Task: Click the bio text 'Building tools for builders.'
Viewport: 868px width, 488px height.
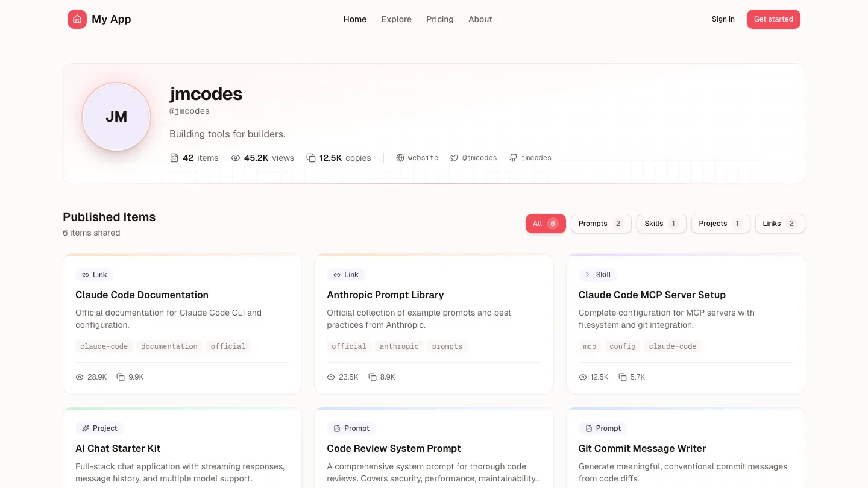Action: [x=228, y=134]
